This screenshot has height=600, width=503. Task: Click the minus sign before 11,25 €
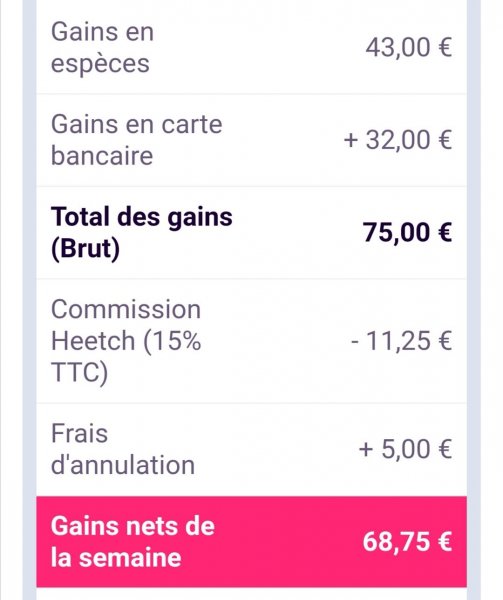click(x=355, y=341)
